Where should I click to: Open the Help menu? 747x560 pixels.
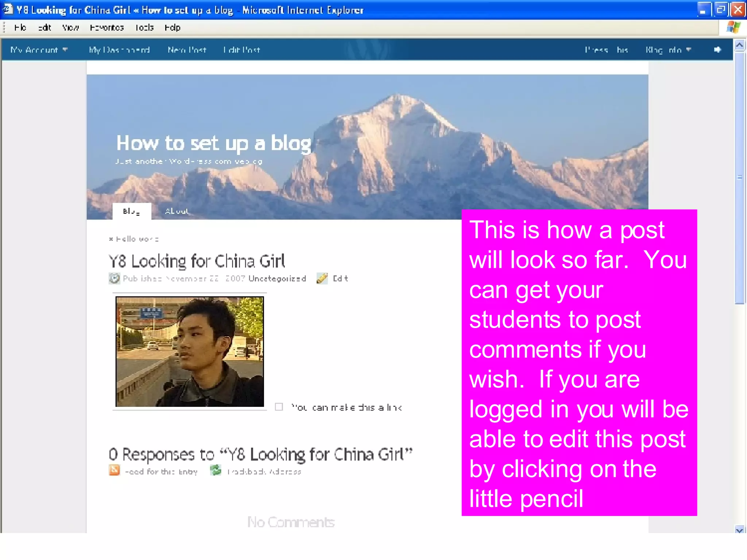[173, 27]
